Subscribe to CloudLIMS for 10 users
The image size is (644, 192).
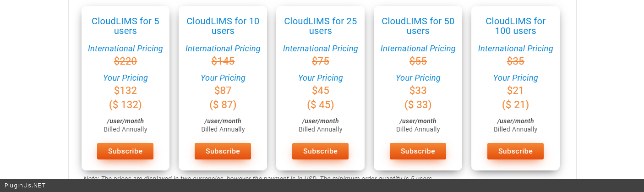(223, 151)
